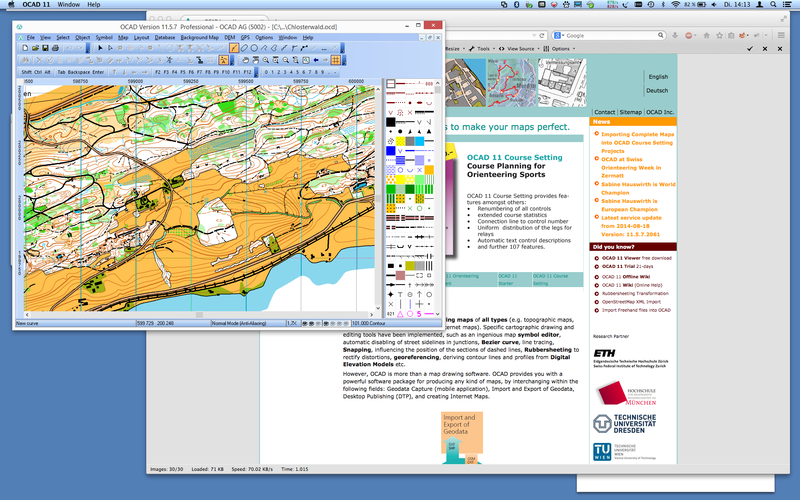
Task: Click the home icon in the browser toolbar
Action: tap(707, 35)
